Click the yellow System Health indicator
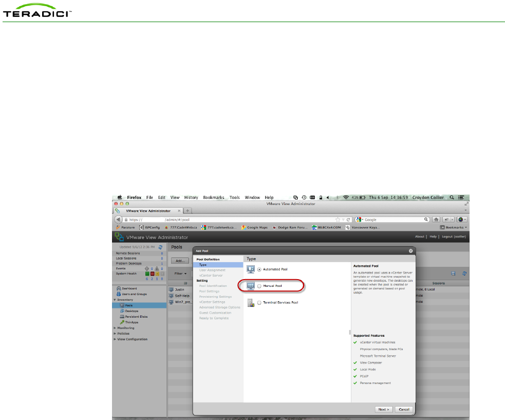The width and height of the screenshot is (505, 420). 157,273
